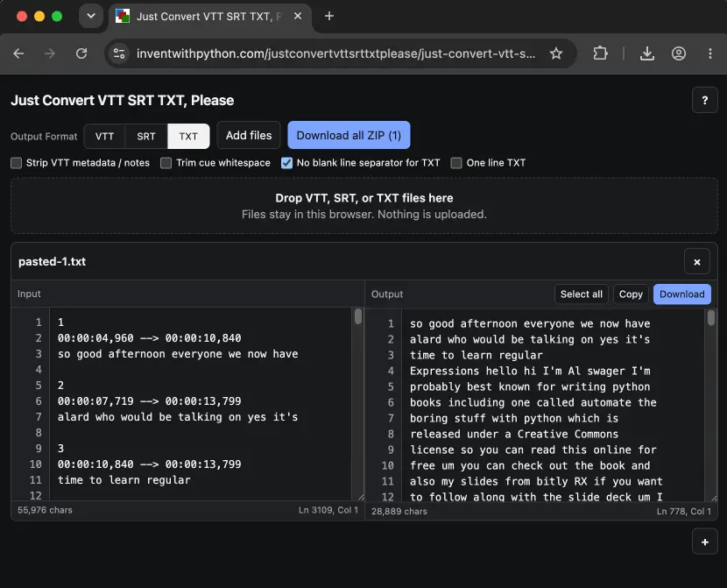Viewport: 727px width, 588px height.
Task: Open help with the question mark button
Action: (705, 100)
